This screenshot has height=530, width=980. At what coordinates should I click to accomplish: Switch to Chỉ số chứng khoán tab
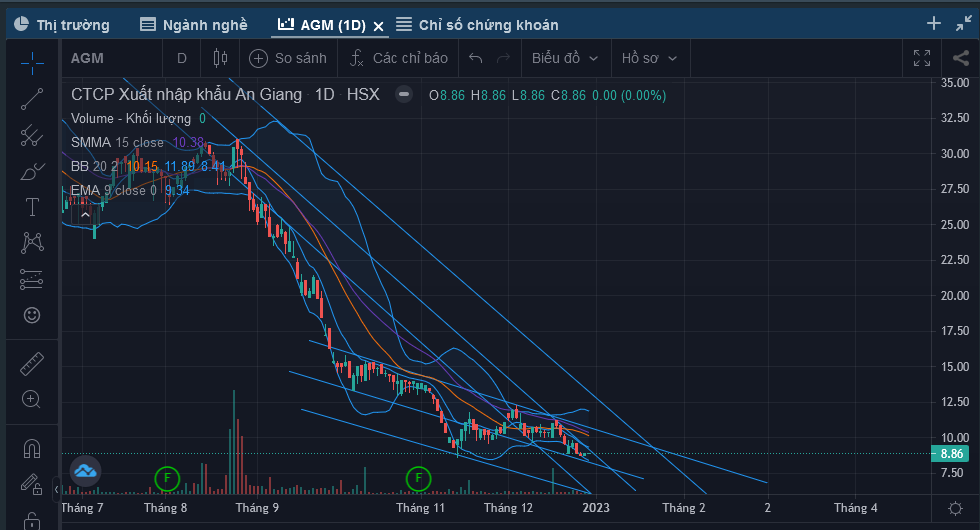point(478,25)
